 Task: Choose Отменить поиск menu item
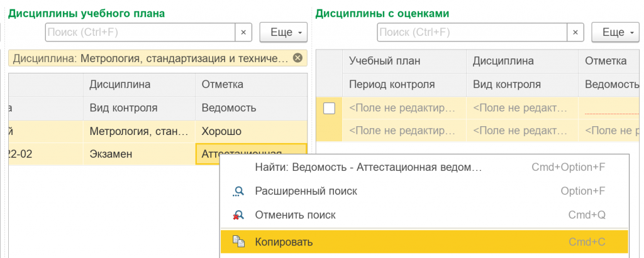click(295, 215)
